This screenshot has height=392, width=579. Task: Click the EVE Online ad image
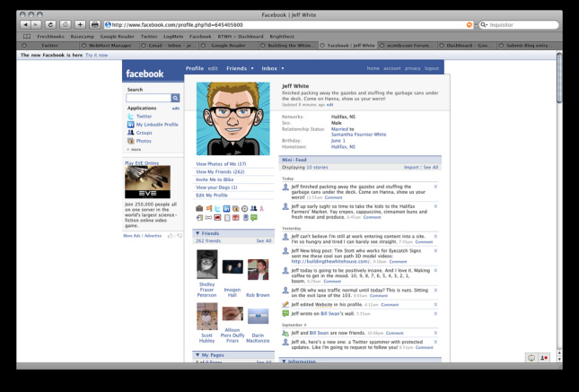148,182
